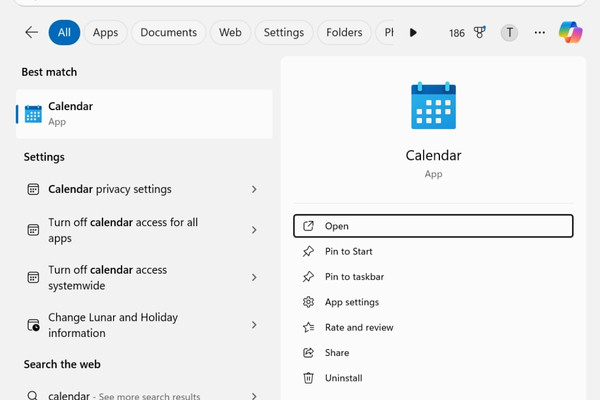600x400 pixels.
Task: Expand chevron for calendar web search
Action: click(x=254, y=396)
